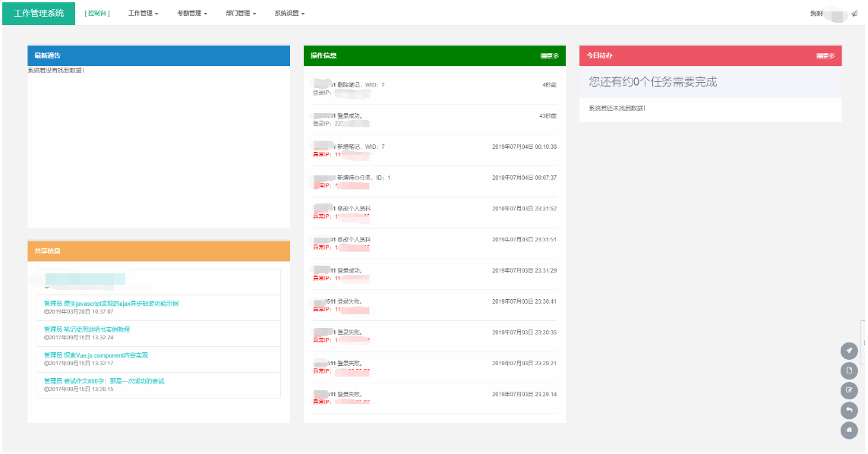Click the paper plane icon in top bar
The image size is (868, 454).
(855, 14)
